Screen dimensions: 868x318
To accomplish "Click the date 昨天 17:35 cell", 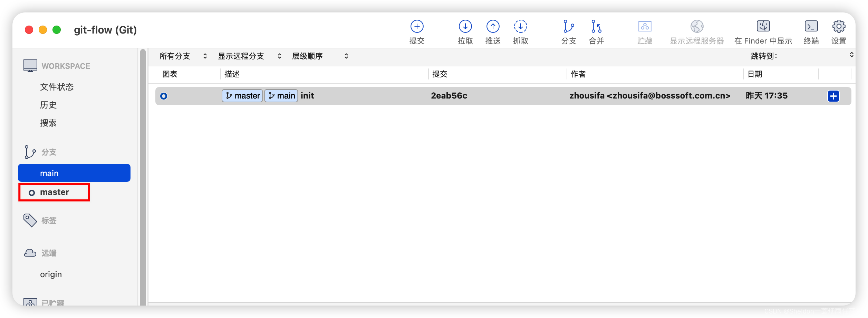I will click(766, 96).
